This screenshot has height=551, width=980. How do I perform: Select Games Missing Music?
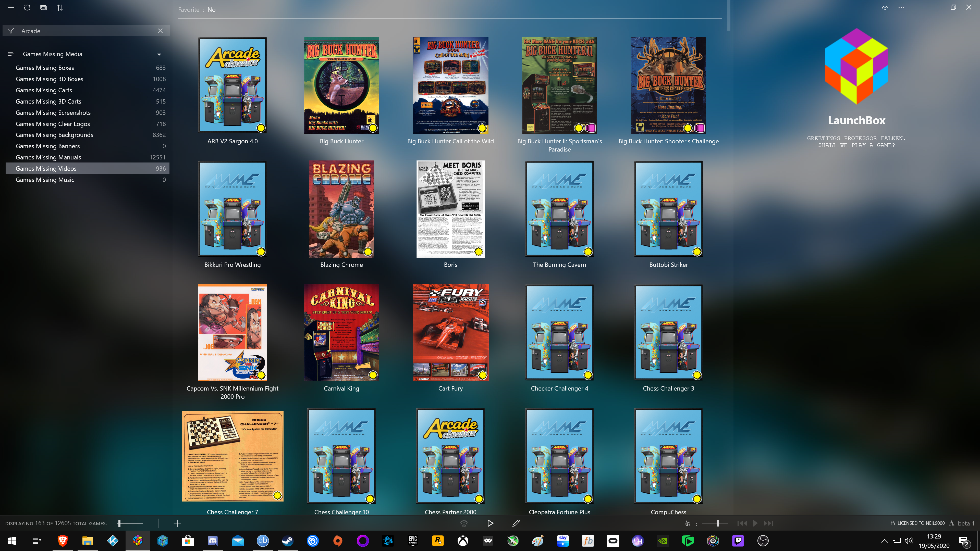(88, 180)
